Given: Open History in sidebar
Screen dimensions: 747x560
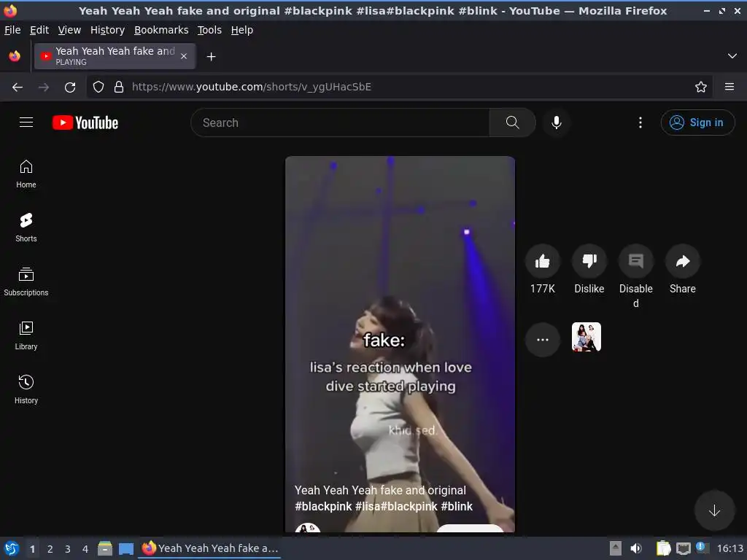Looking at the screenshot, I should [x=26, y=389].
